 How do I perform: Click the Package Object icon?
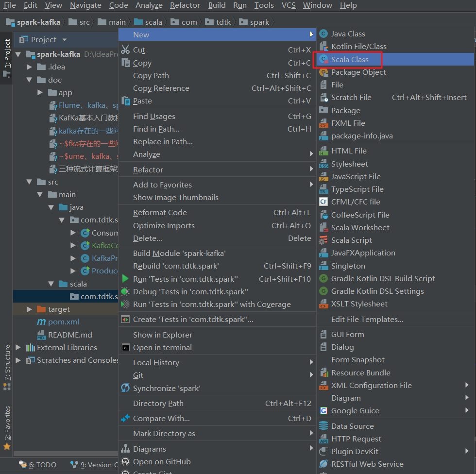click(x=323, y=72)
